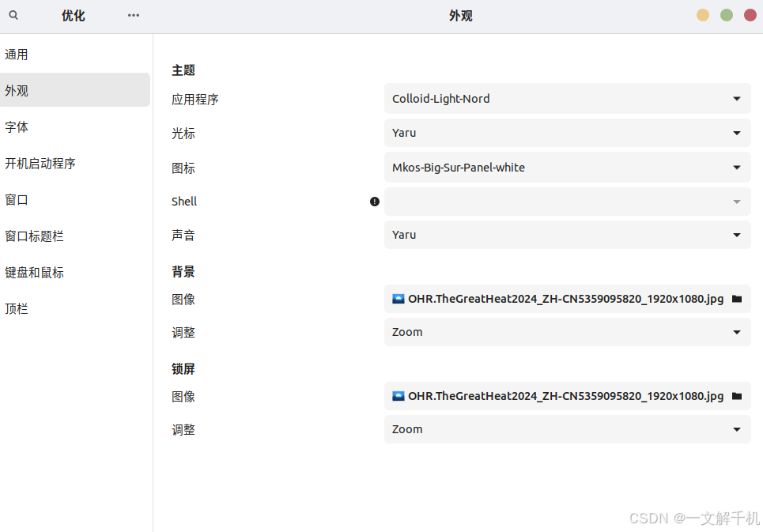Image resolution: width=763 pixels, height=532 pixels.
Task: Go to the 字体 settings page
Action: click(x=17, y=127)
